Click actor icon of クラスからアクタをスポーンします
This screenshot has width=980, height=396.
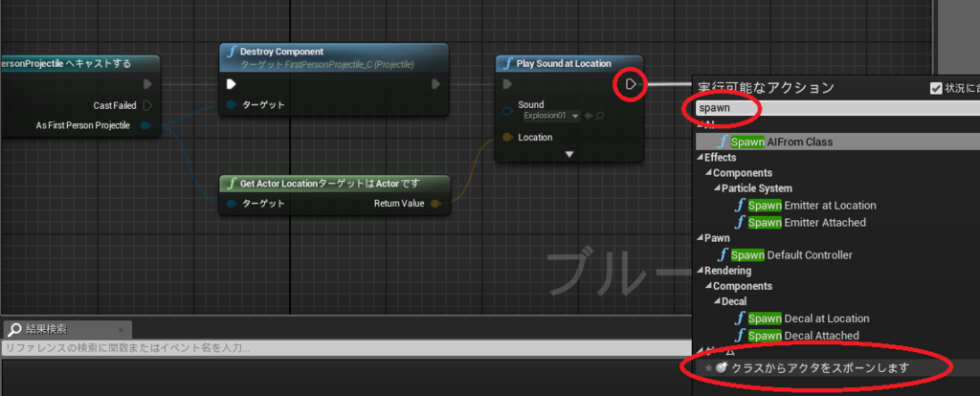[x=722, y=368]
